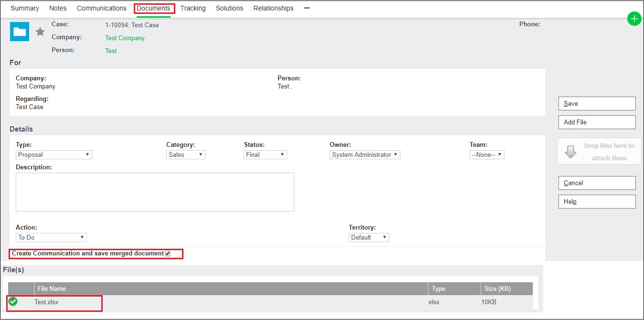Screen dimensions: 644x320
Task: Switch to the Communications tab
Action: [101, 8]
